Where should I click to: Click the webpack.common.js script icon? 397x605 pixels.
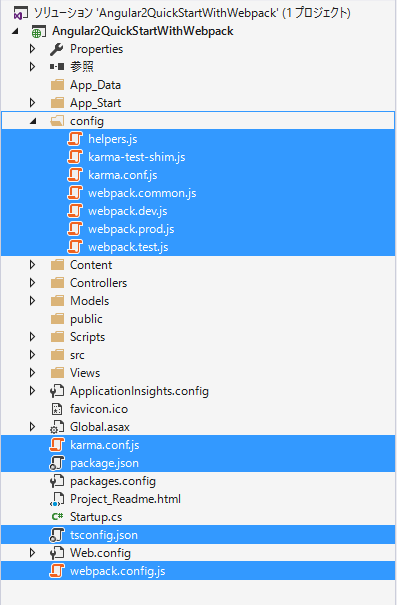[75, 193]
